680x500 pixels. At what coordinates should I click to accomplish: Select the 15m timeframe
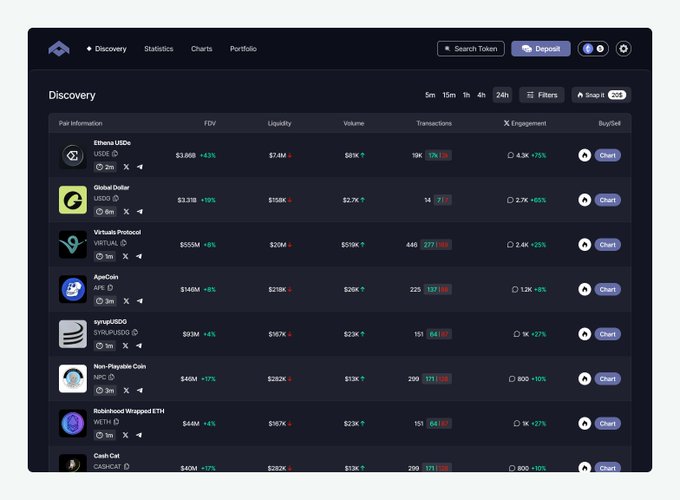point(449,95)
